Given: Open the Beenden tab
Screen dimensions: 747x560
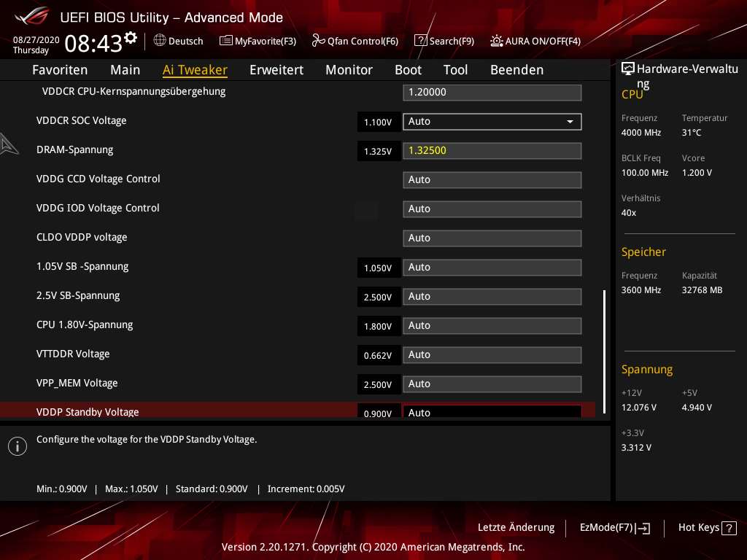Looking at the screenshot, I should pyautogui.click(x=517, y=70).
